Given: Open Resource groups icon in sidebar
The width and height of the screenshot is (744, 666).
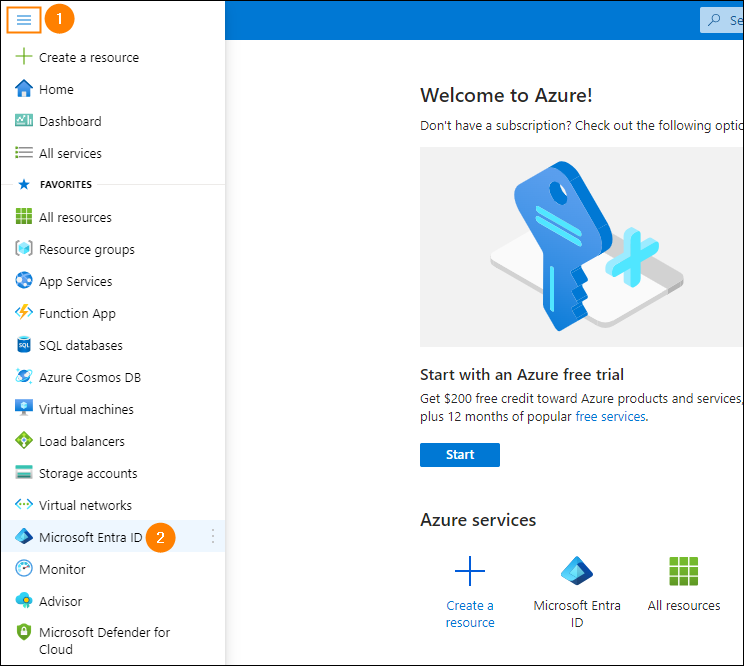Looking at the screenshot, I should click(24, 249).
